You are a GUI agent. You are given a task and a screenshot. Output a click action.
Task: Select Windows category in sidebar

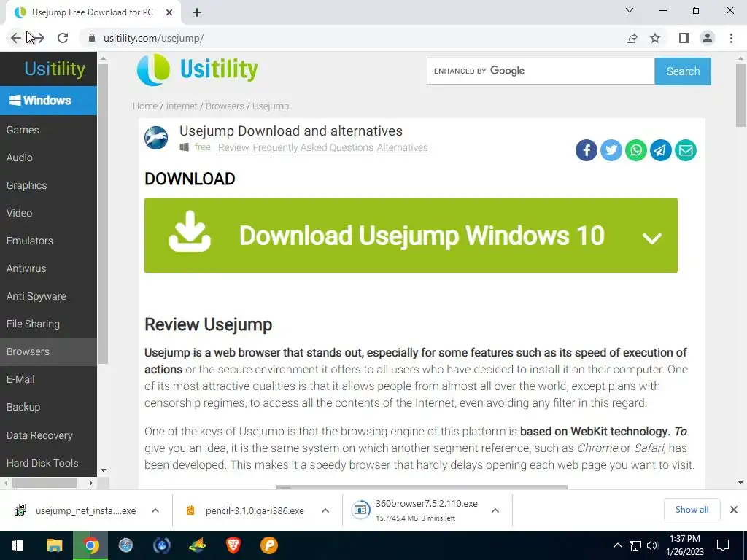(x=48, y=101)
